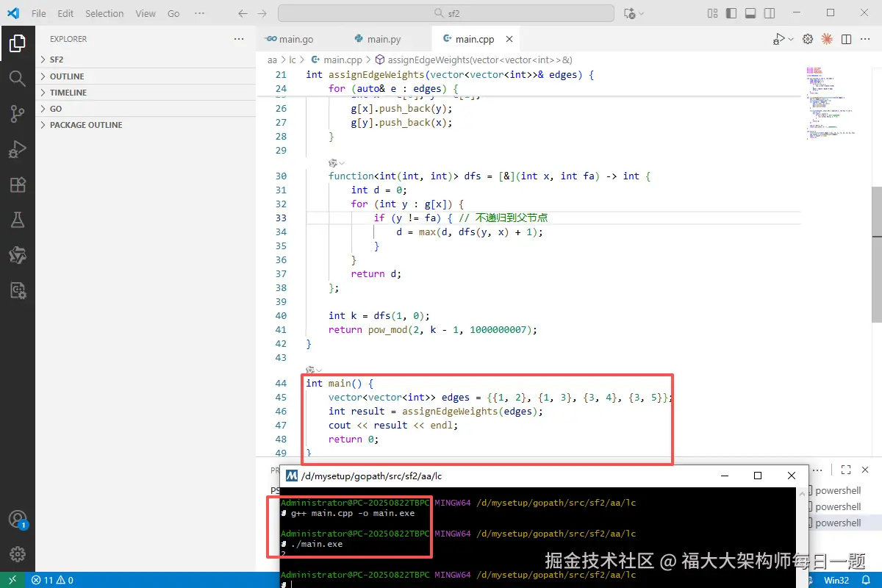Click the Win32 status bar item
The width and height of the screenshot is (882, 588).
tap(836, 580)
